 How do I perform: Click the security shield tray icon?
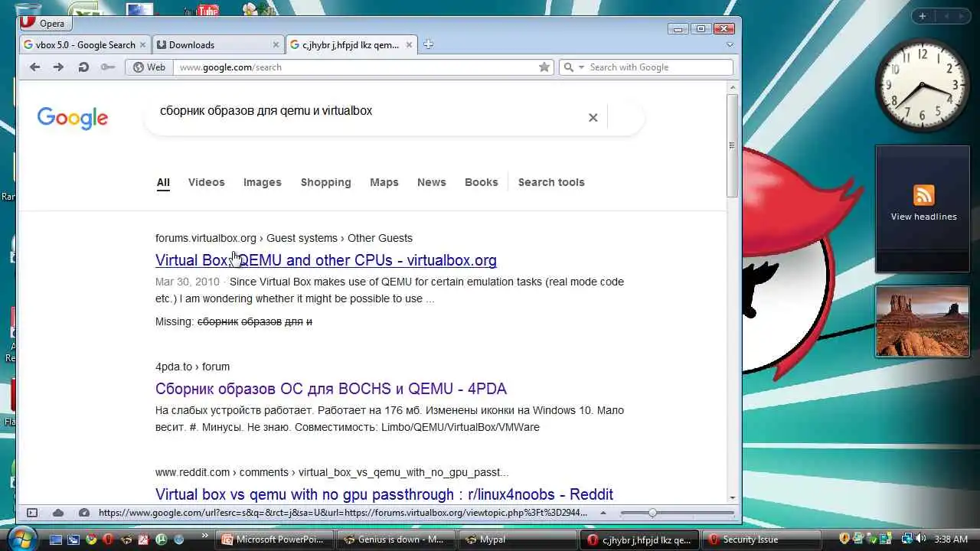tap(845, 539)
